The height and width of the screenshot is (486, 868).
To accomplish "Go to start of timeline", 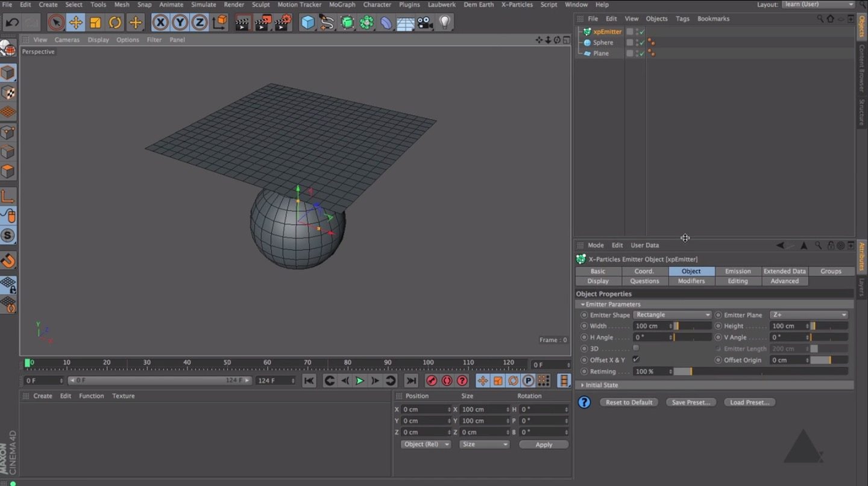I will (x=309, y=381).
